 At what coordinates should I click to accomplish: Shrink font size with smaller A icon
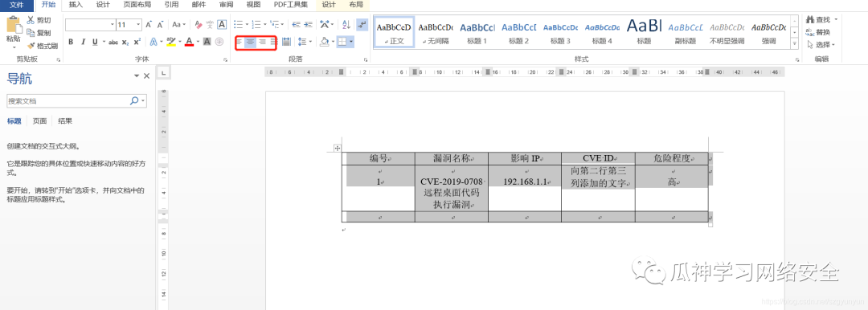[x=160, y=24]
